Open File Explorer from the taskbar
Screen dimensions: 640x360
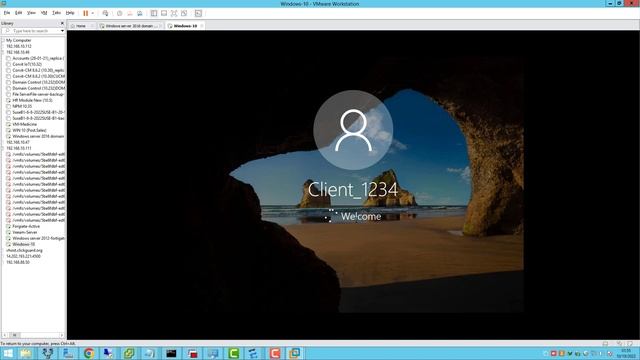pyautogui.click(x=26, y=353)
